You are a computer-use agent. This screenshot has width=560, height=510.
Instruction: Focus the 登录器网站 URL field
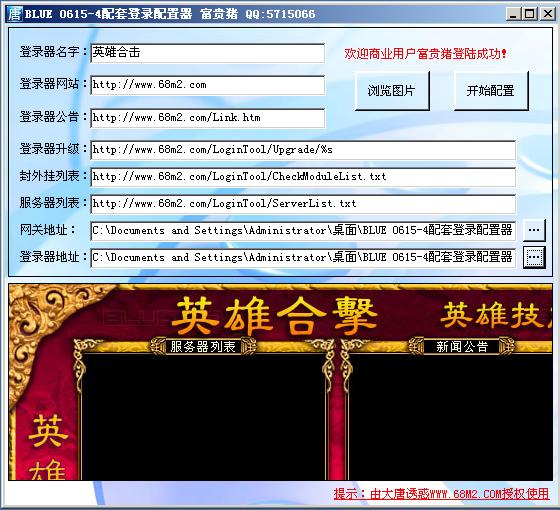(208, 85)
